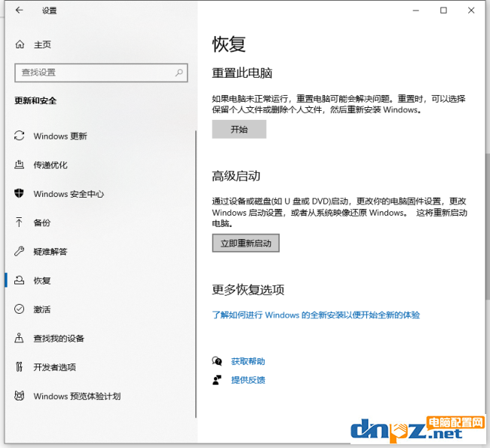The width and height of the screenshot is (490, 448).
Task: Click the 提供反馈 person icon
Action: [x=217, y=380]
